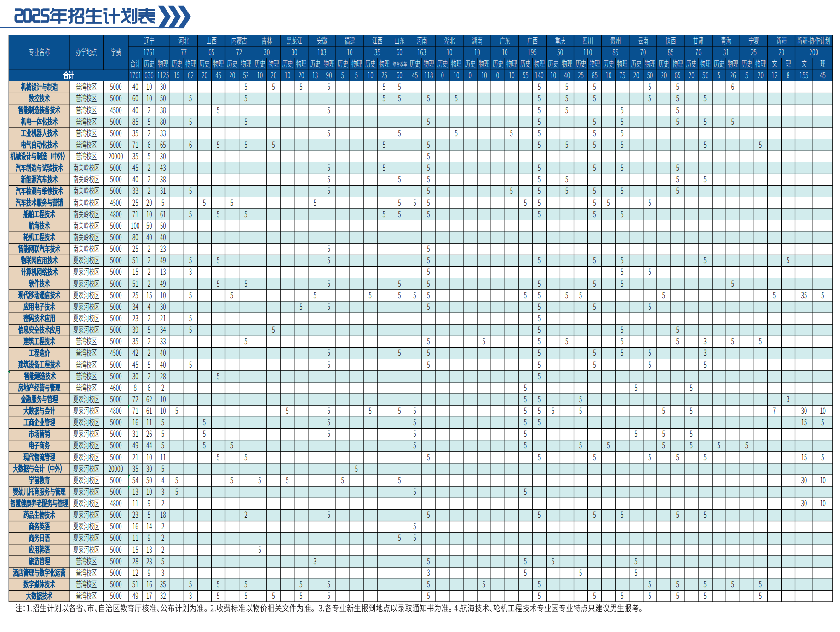
Task: Click the '金融服务与管理' major name
Action: [x=39, y=399]
